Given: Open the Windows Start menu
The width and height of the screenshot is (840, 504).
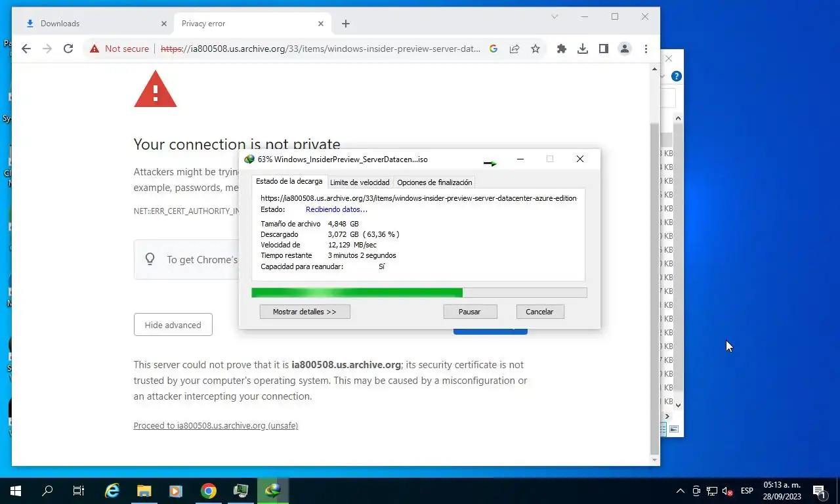Looking at the screenshot, I should (16, 491).
